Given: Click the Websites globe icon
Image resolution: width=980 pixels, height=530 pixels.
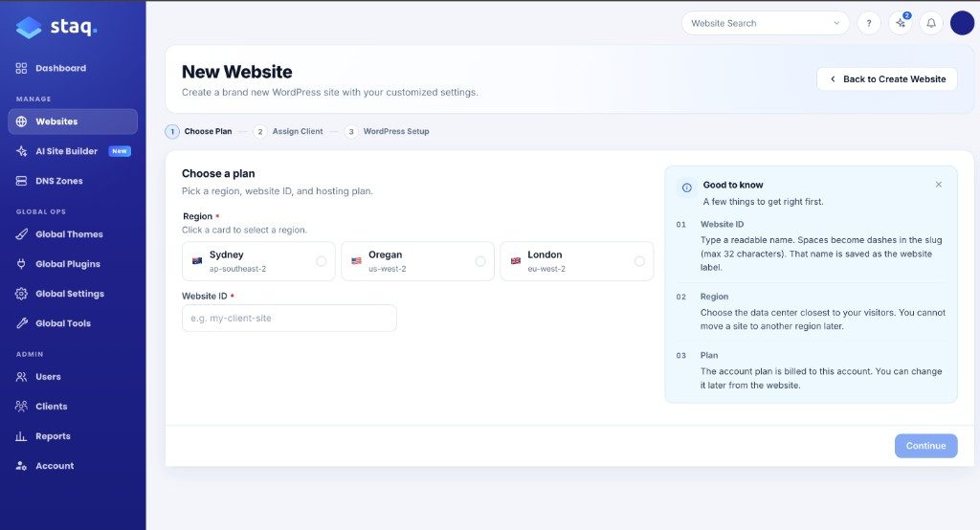Looking at the screenshot, I should pos(21,121).
